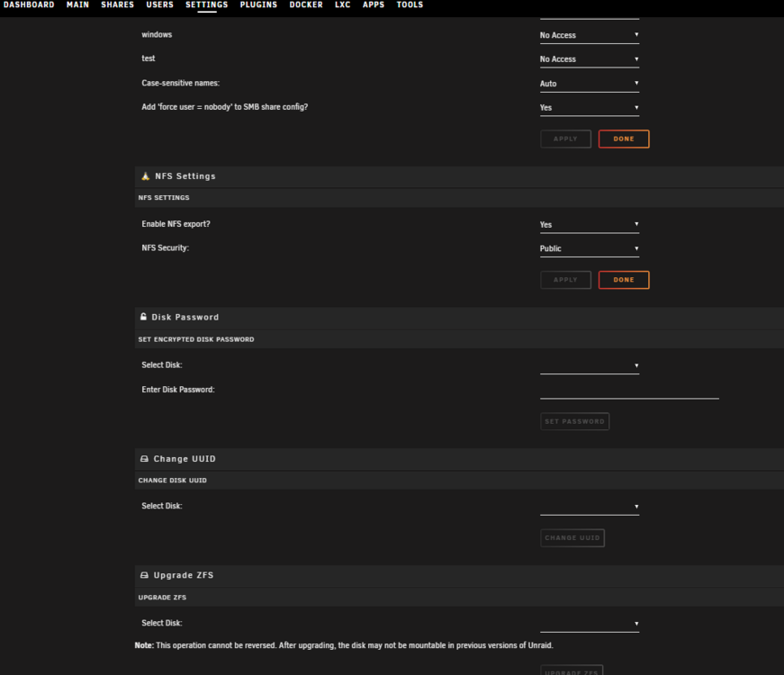Focus the Enter Disk Password field
This screenshot has height=675, width=784.
tap(629, 391)
